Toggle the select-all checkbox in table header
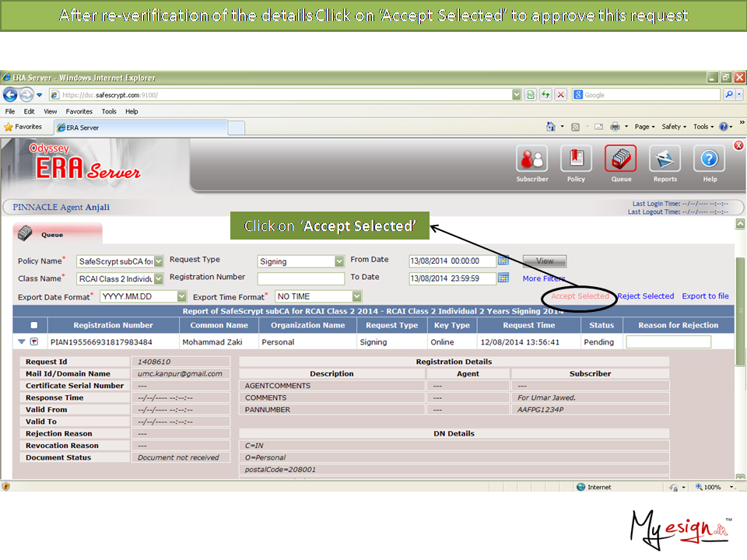The width and height of the screenshot is (747, 560). (33, 325)
